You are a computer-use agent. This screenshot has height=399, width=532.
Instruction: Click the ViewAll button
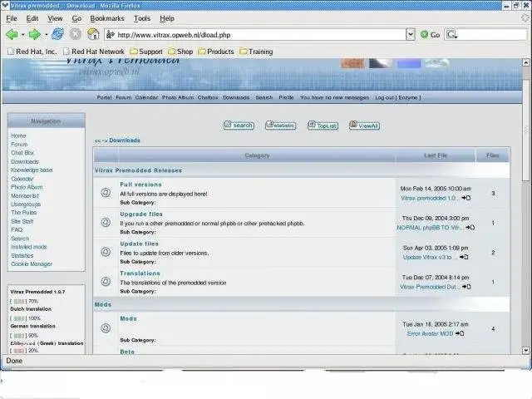(364, 126)
